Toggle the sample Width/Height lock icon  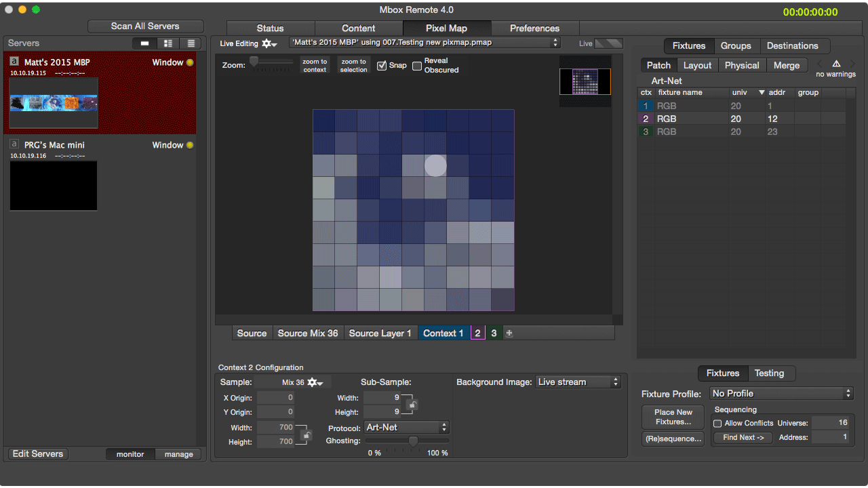306,435
